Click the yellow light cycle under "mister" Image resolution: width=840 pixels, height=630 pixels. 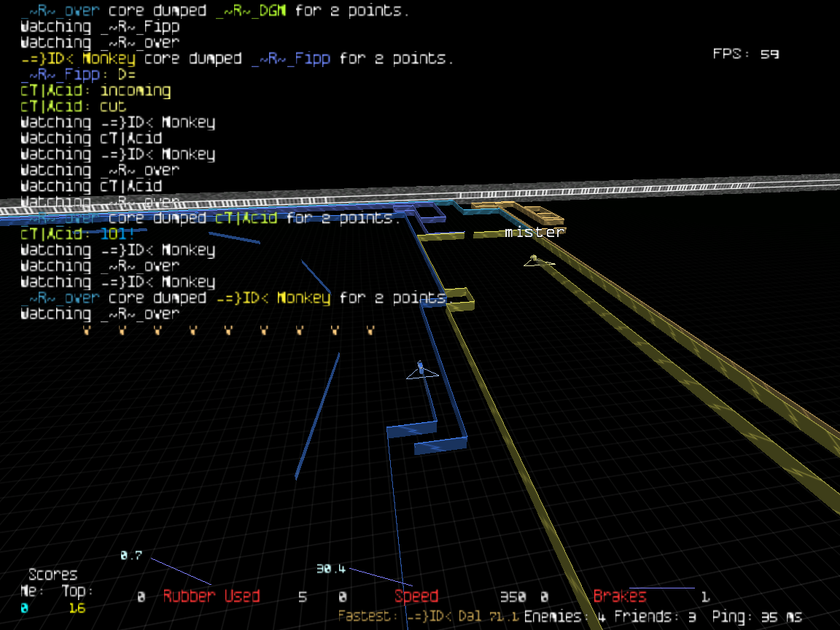click(536, 260)
